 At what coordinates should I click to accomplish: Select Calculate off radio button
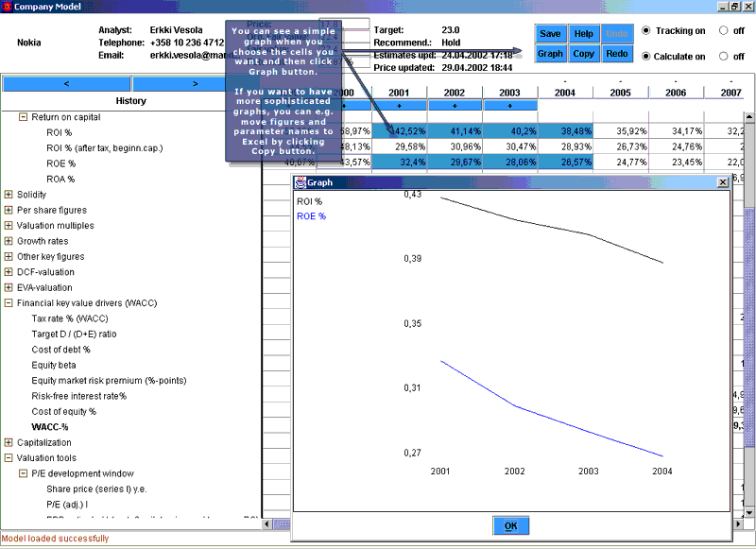pyautogui.click(x=723, y=57)
